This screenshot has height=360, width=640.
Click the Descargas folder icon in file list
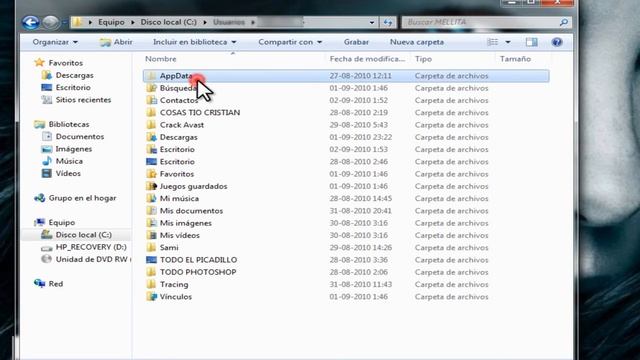[151, 137]
